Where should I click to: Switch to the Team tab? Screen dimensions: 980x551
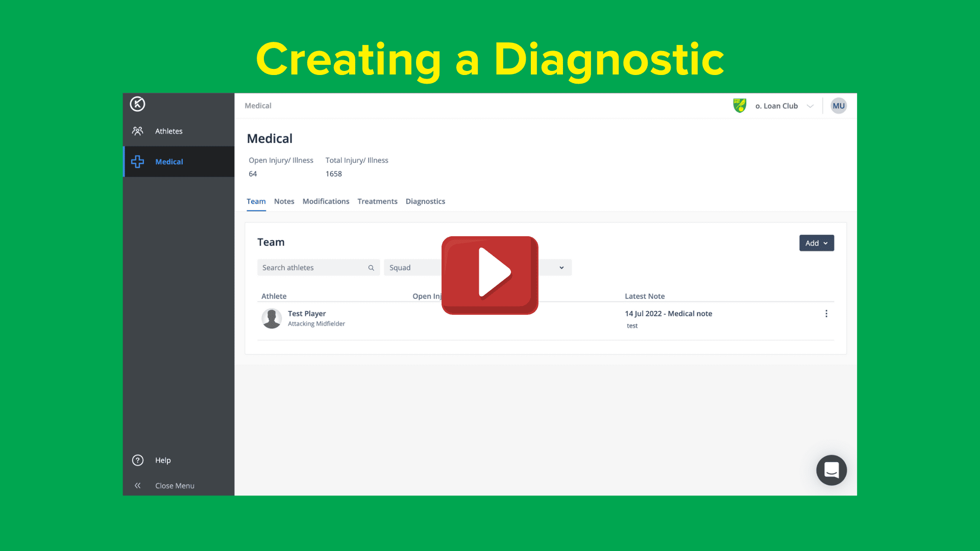tap(256, 202)
